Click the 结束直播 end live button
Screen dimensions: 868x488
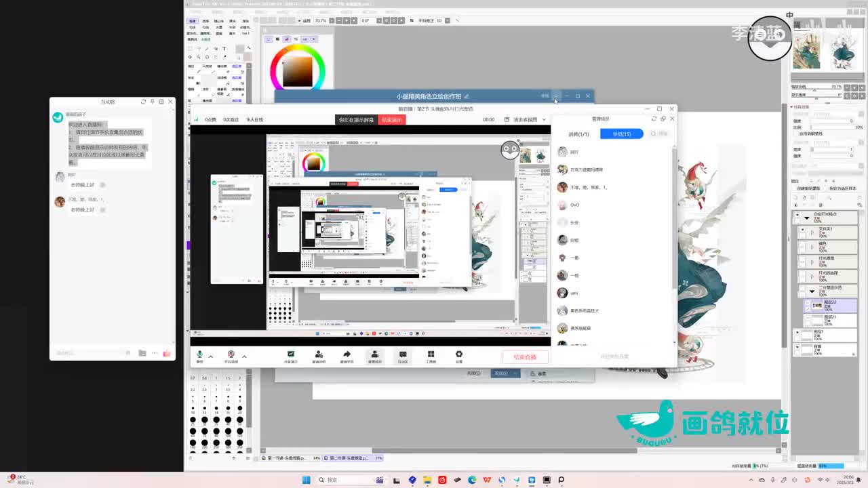coord(525,357)
